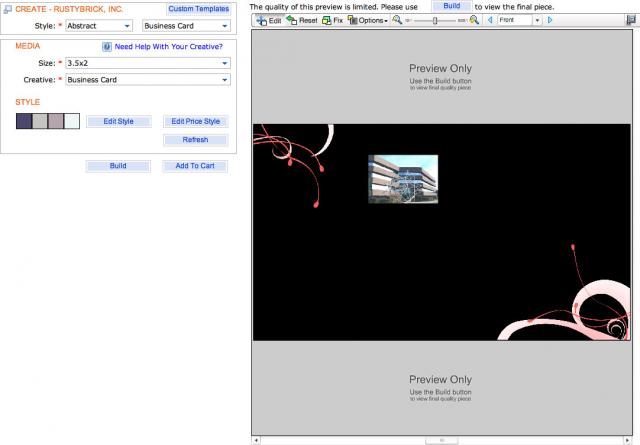Image resolution: width=640 pixels, height=445 pixels.
Task: Click the zoom in magnifier icon
Action: click(474, 20)
